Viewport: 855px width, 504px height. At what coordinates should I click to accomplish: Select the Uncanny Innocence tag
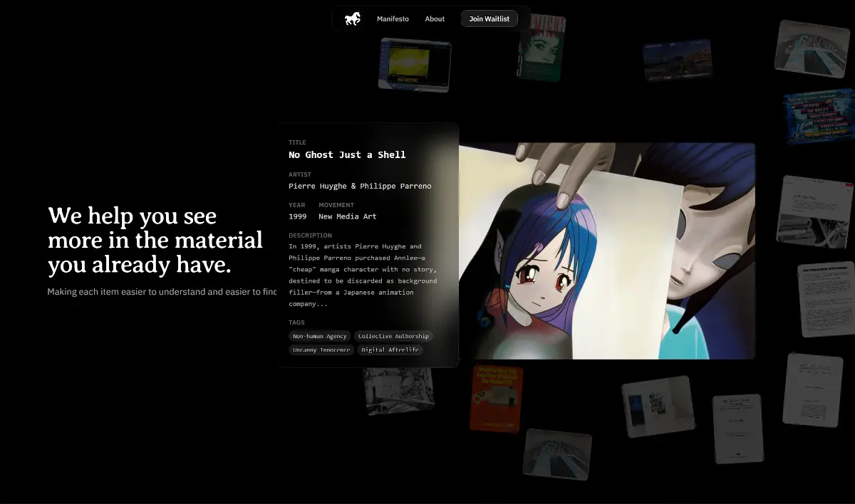321,350
